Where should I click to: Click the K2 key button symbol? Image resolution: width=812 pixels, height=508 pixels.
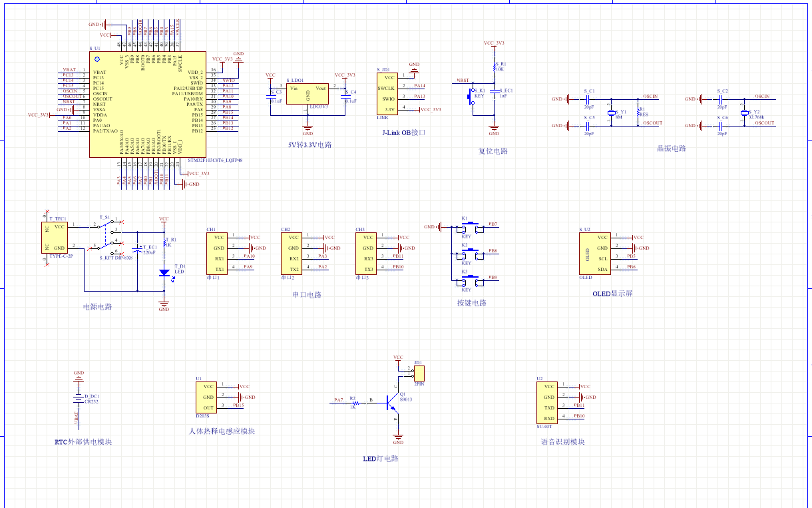pos(471,253)
